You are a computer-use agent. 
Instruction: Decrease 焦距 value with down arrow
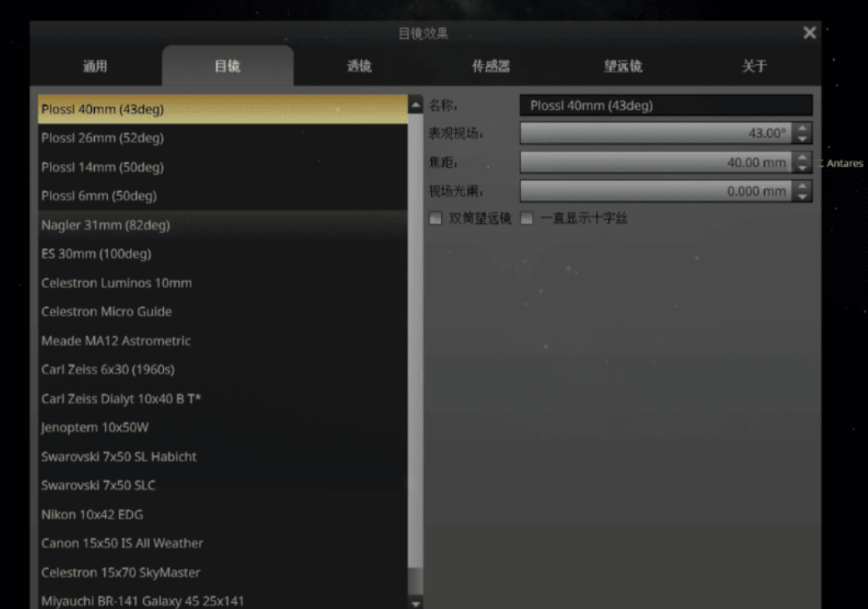pos(802,167)
